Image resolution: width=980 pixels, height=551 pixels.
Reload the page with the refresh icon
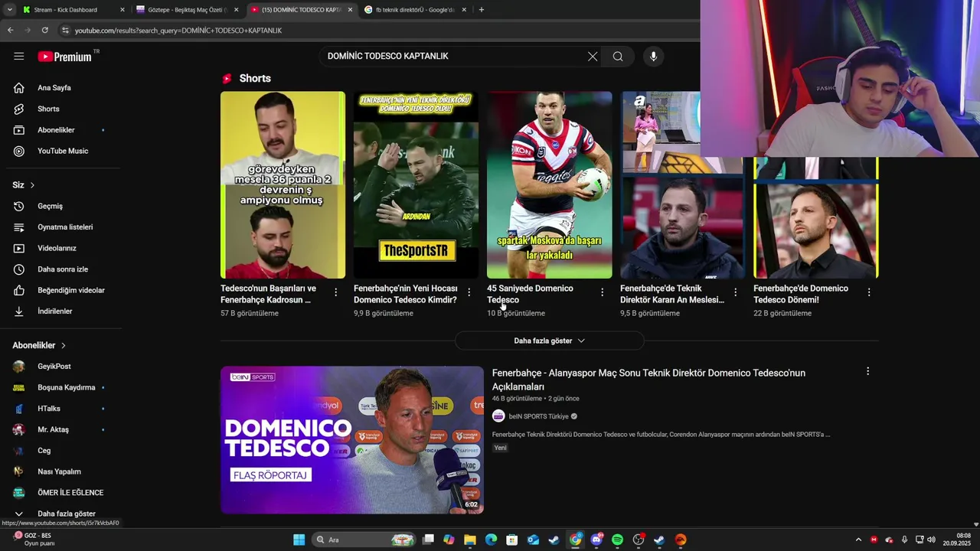[44, 30]
